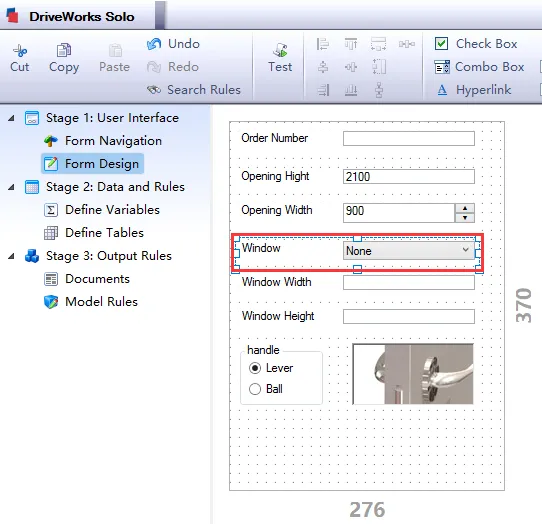Screen dimensions: 542x524
Task: Click the Copy icon in toolbar
Action: [64, 50]
